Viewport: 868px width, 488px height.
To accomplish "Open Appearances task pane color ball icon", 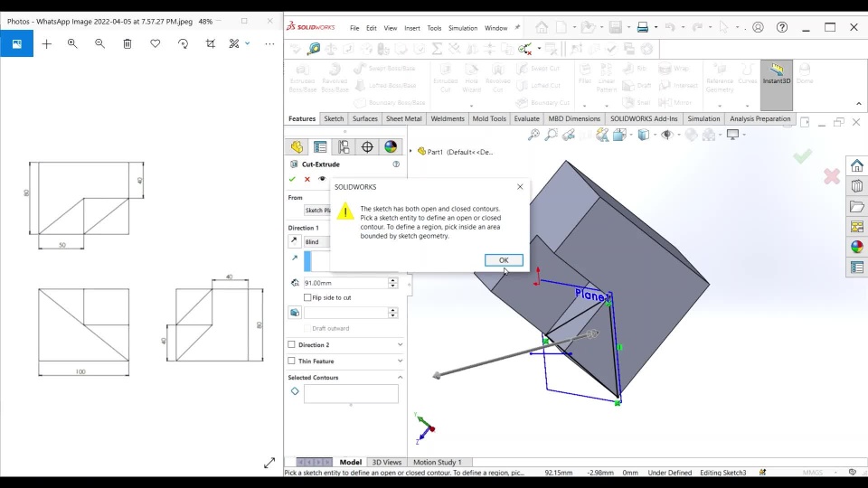I will (x=857, y=247).
